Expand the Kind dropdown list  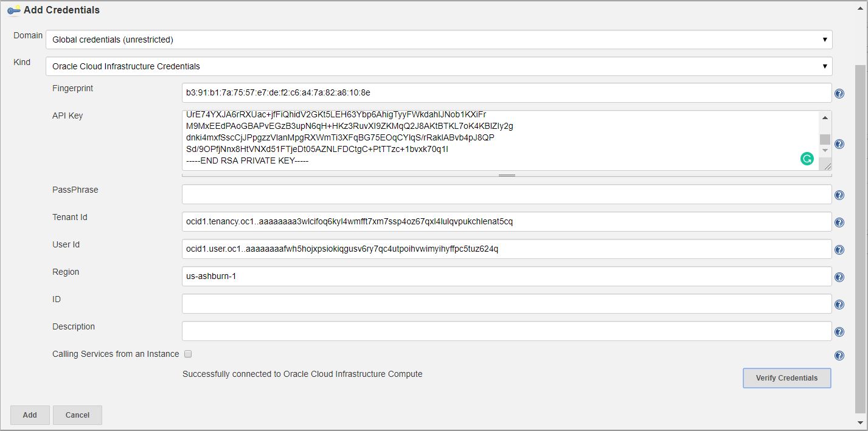coord(439,66)
